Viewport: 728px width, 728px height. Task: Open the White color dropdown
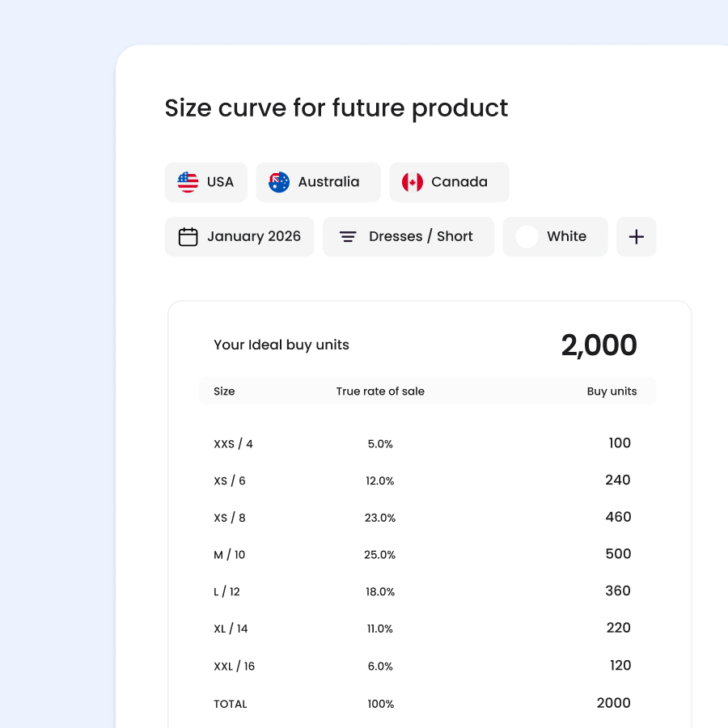(556, 237)
